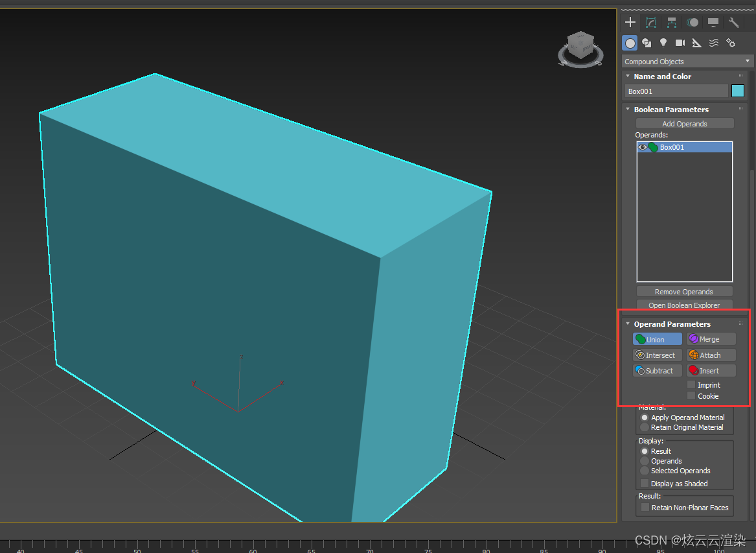Select the Box001 operand in list
The width and height of the screenshot is (756, 553).
point(685,147)
